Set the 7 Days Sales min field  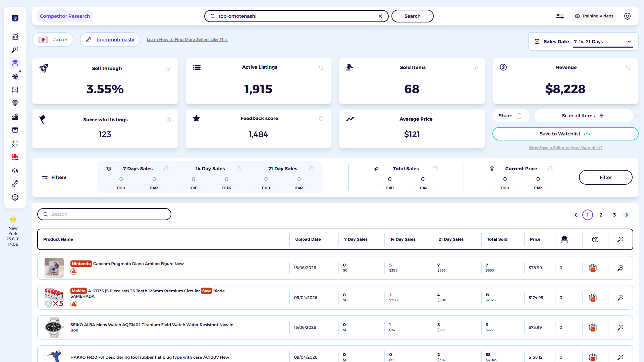click(x=121, y=179)
